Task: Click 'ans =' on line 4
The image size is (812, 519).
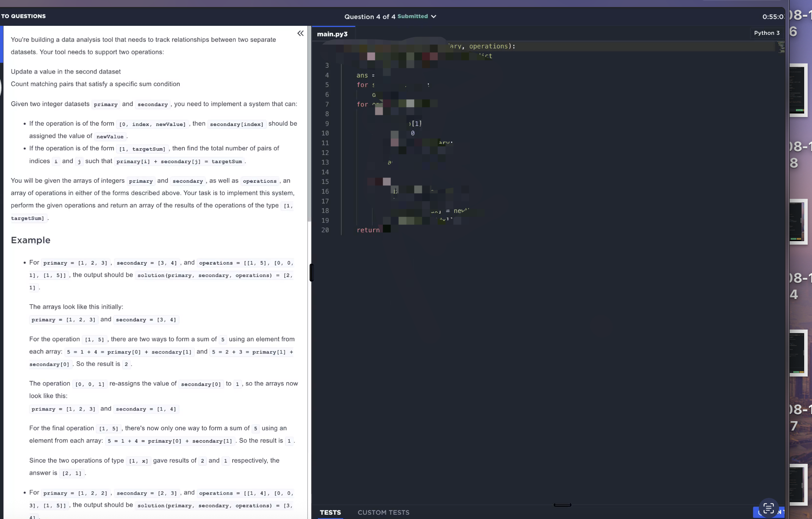Action: pos(365,75)
